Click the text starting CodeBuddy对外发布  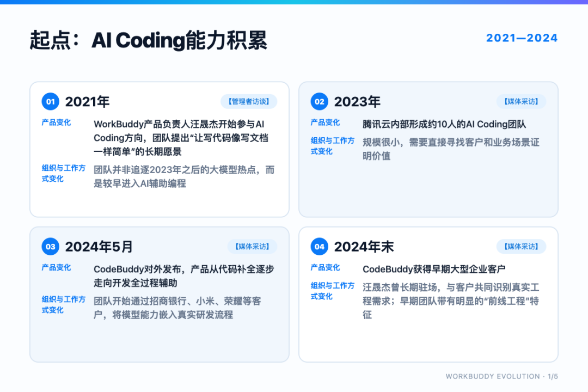tap(184, 275)
